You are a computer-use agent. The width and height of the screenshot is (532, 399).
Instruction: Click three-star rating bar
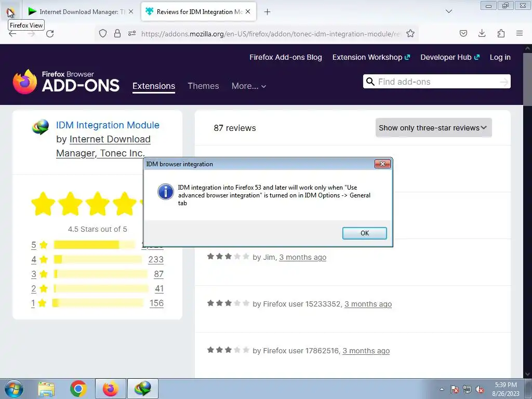click(100, 274)
